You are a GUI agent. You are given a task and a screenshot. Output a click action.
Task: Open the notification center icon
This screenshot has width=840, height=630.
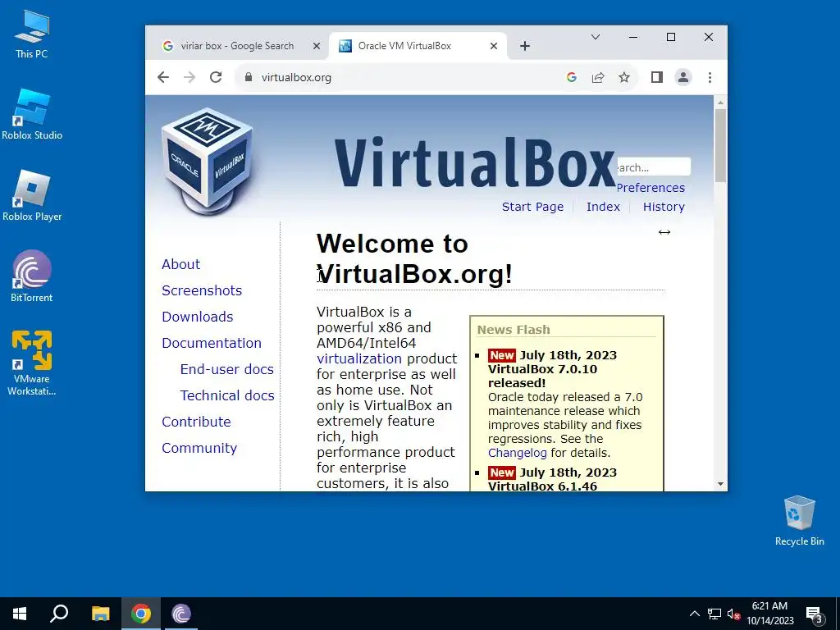(x=815, y=614)
